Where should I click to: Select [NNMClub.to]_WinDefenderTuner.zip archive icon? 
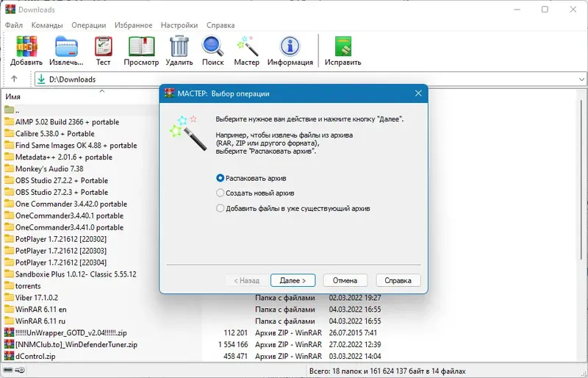[x=9, y=344]
